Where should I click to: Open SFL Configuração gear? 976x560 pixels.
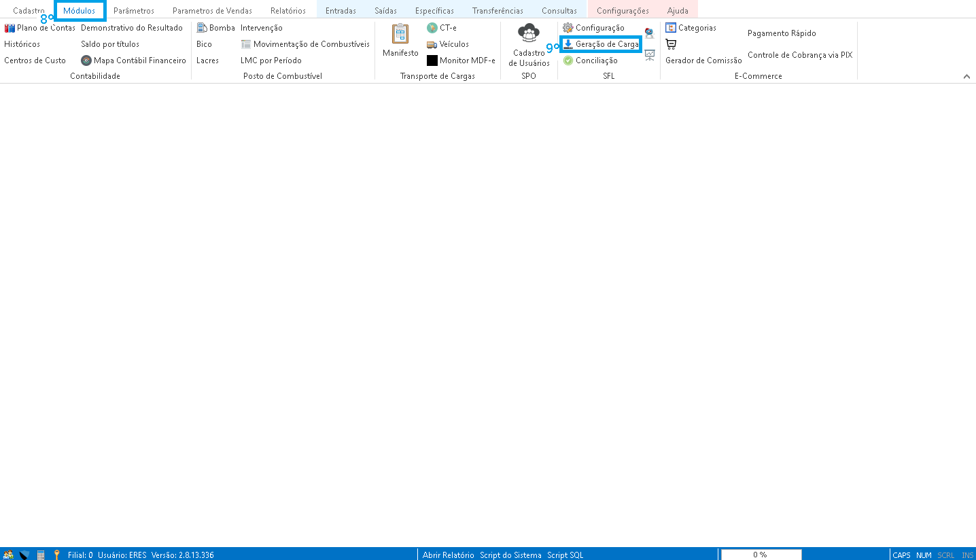click(x=568, y=28)
